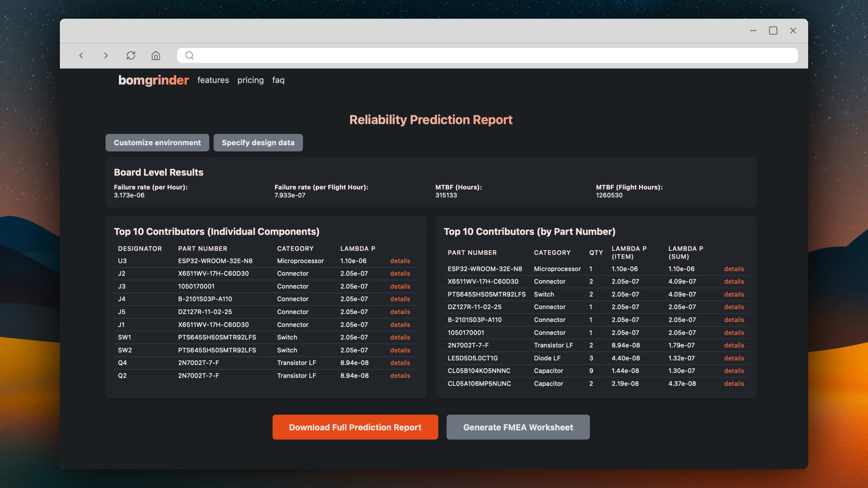
Task: Open details for designator J2
Action: pos(400,274)
